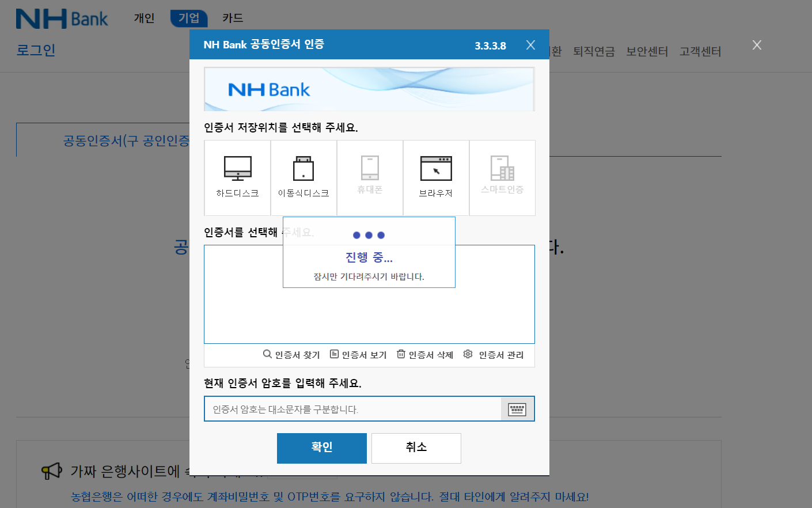Click 인증서 찾기 magnifier option
812x508 pixels.
pos(291,355)
